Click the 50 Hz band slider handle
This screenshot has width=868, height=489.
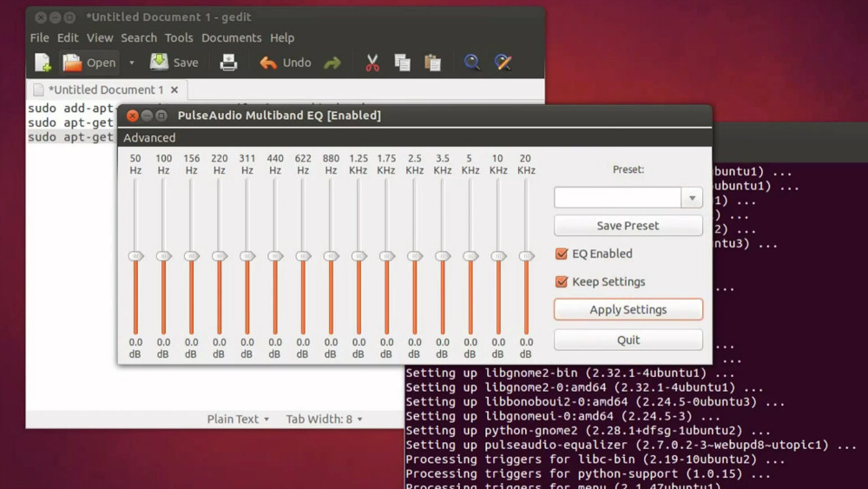click(x=135, y=256)
